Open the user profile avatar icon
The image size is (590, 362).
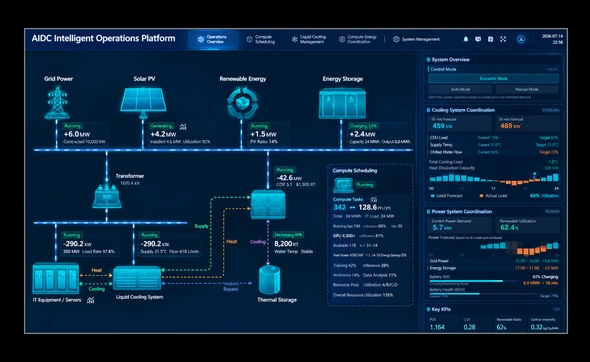tap(521, 39)
